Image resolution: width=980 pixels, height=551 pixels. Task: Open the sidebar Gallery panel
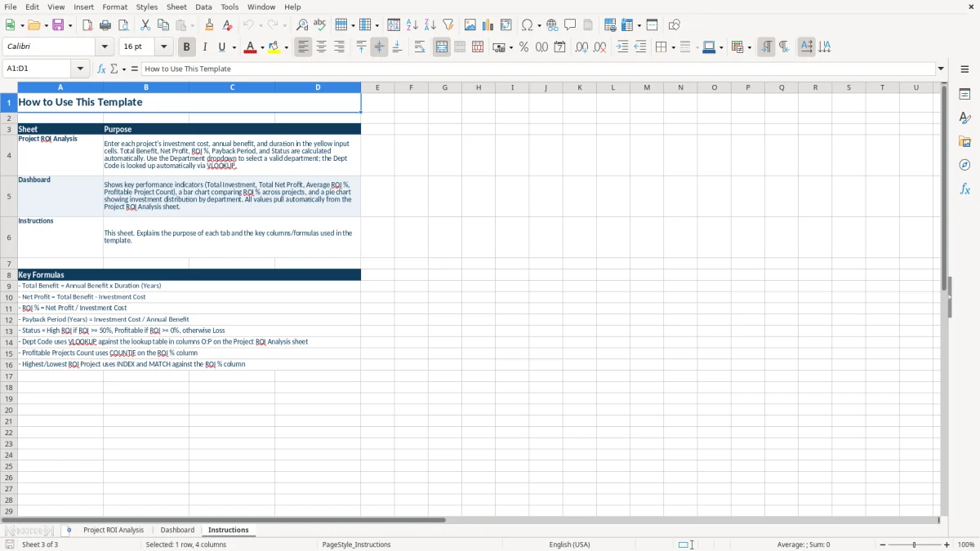(x=964, y=142)
